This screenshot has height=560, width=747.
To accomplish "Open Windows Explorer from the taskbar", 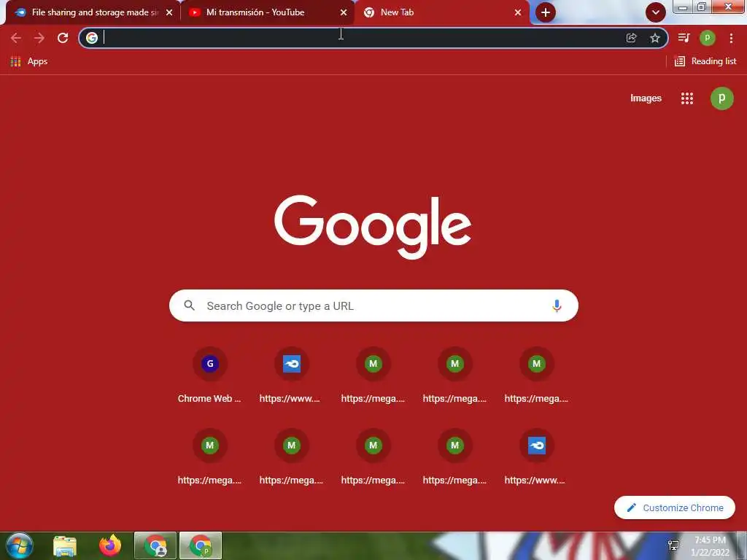I will 65,545.
